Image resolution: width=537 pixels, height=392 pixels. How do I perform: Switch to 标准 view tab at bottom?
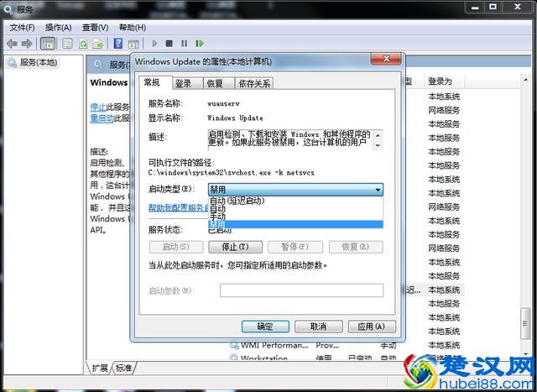click(124, 368)
